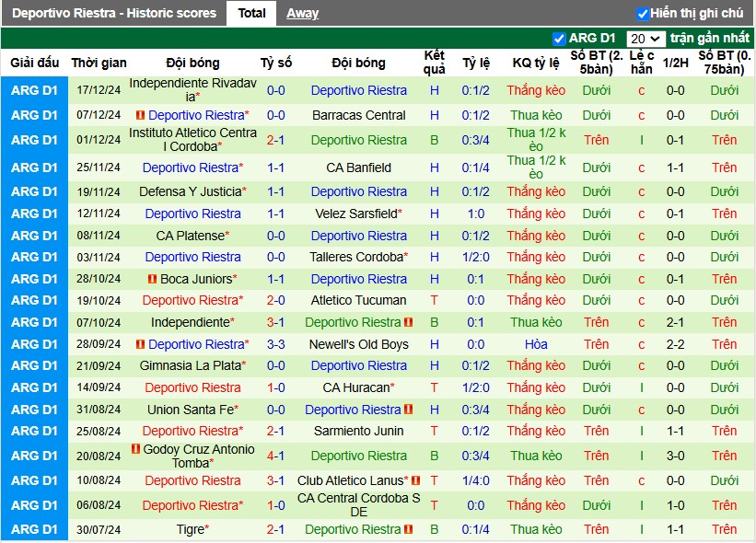The height and width of the screenshot is (543, 756).
Task: Open CA Banfield team link
Action: click(359, 168)
